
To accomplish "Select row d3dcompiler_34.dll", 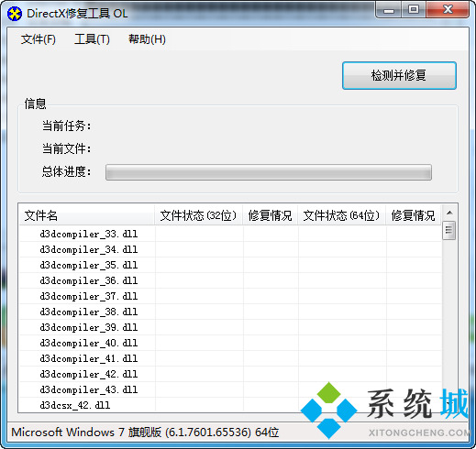I will coord(230,249).
